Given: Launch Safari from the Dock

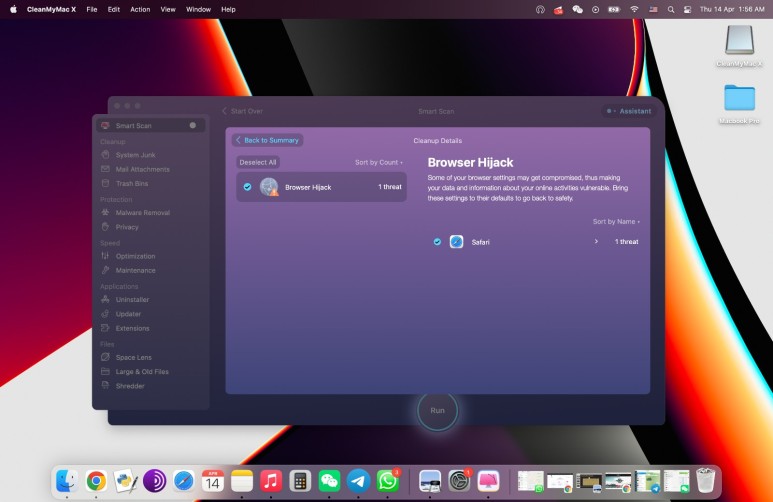Looking at the screenshot, I should [183, 481].
